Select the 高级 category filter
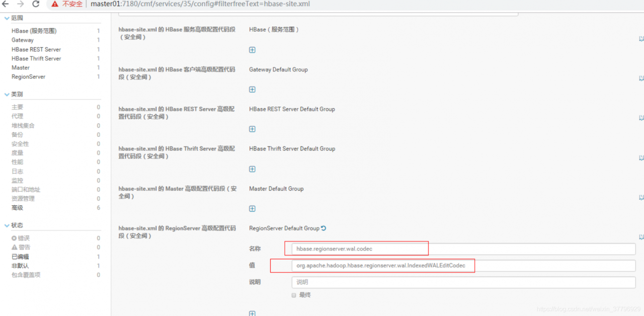Viewport: 644px width, 316px height. point(17,208)
